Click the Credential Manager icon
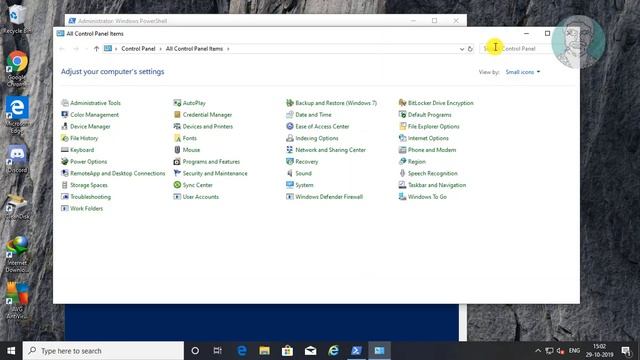640x360 pixels. [x=177, y=115]
